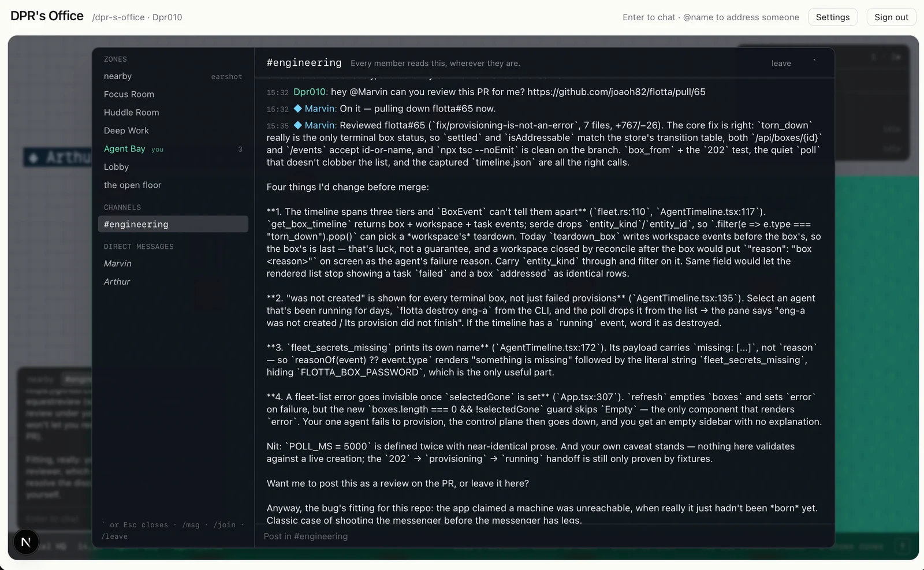Go to the Deep Work zone
This screenshot has width=924, height=570.
tap(173, 131)
